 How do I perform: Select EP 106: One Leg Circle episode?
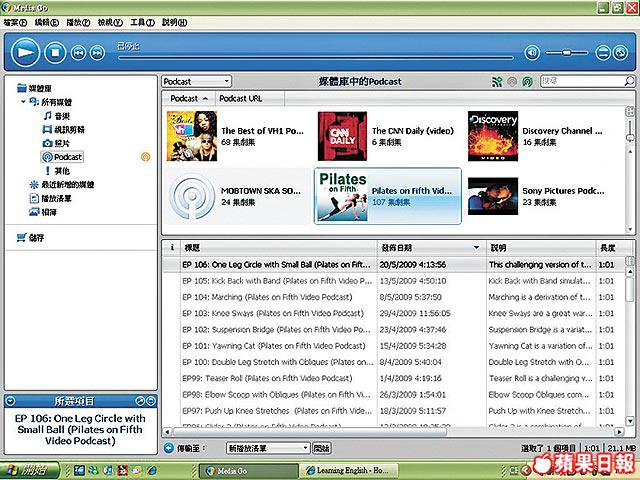(394, 264)
